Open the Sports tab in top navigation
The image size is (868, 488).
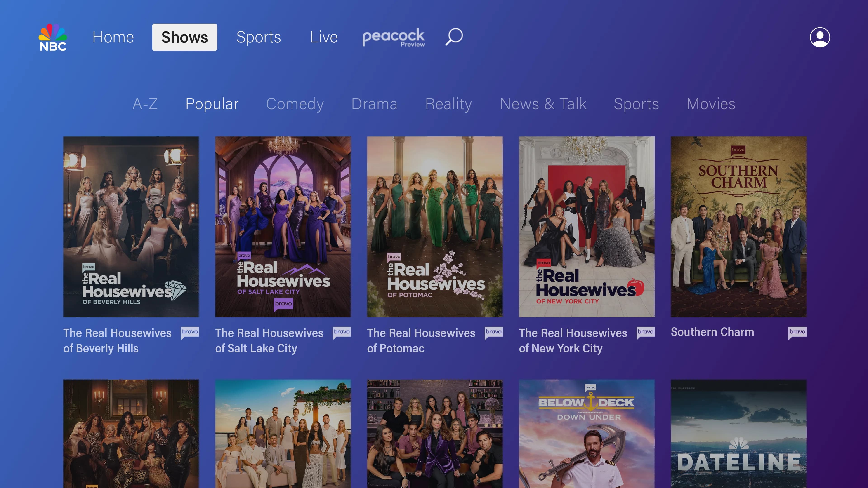pyautogui.click(x=258, y=37)
